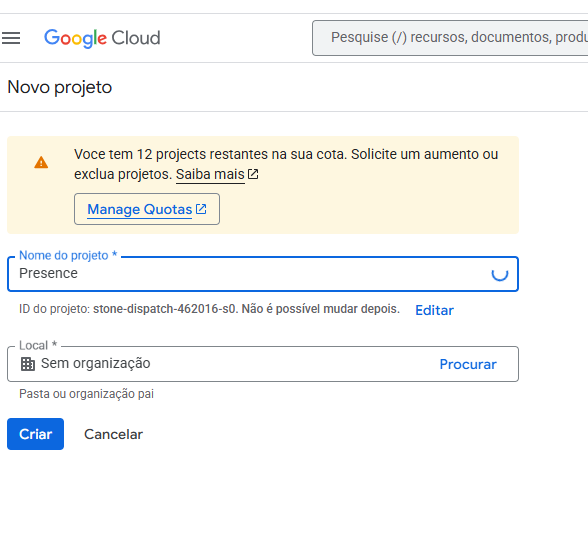Open the Saiba mais link
588x542 pixels.
[x=210, y=174]
